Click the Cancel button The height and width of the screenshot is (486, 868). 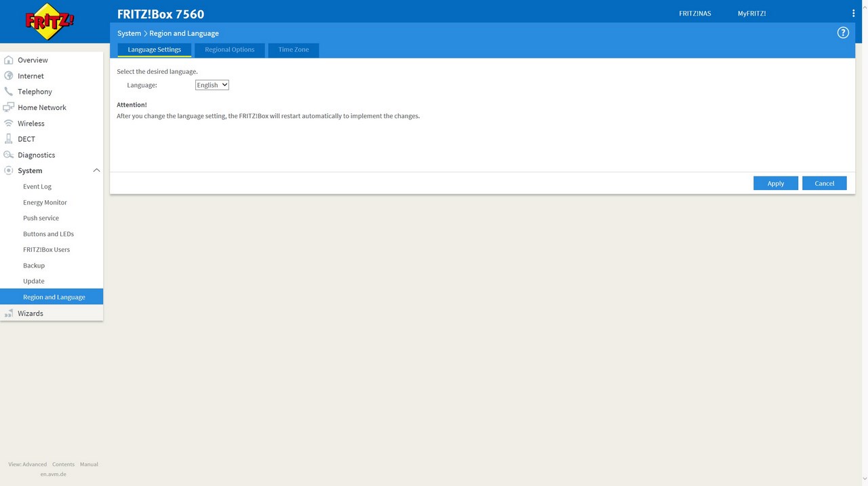[825, 183]
